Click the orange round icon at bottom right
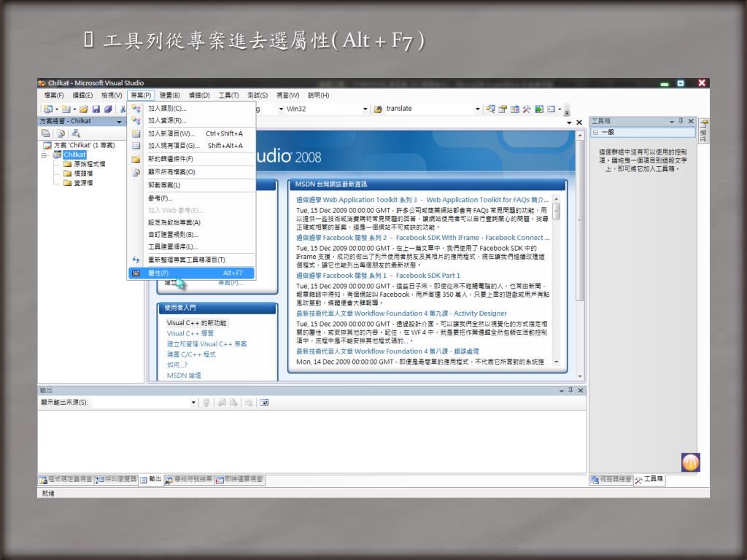 click(691, 462)
